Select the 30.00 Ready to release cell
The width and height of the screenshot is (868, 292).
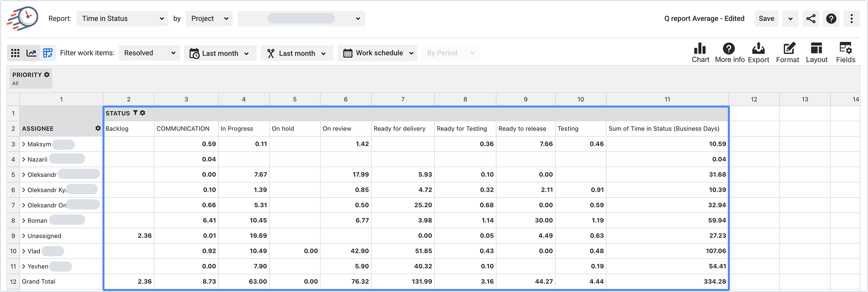[525, 220]
